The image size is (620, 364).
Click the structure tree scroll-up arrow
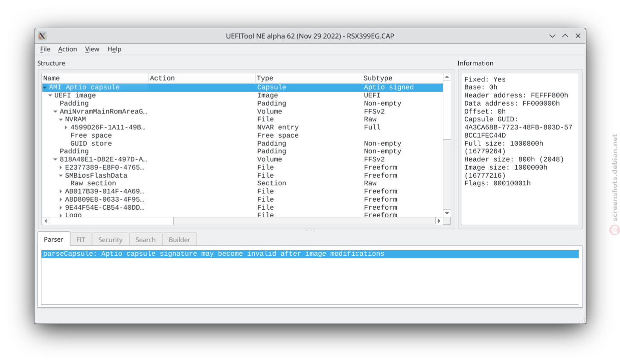pos(447,77)
